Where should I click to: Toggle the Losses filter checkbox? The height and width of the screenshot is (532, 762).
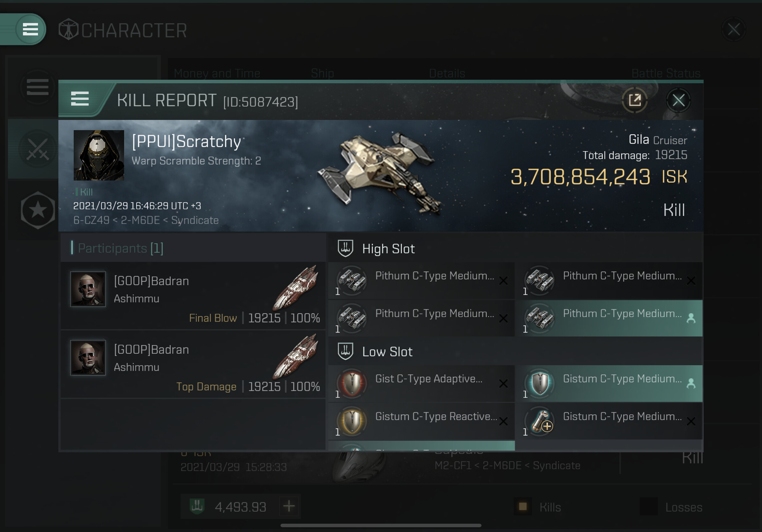pos(648,506)
